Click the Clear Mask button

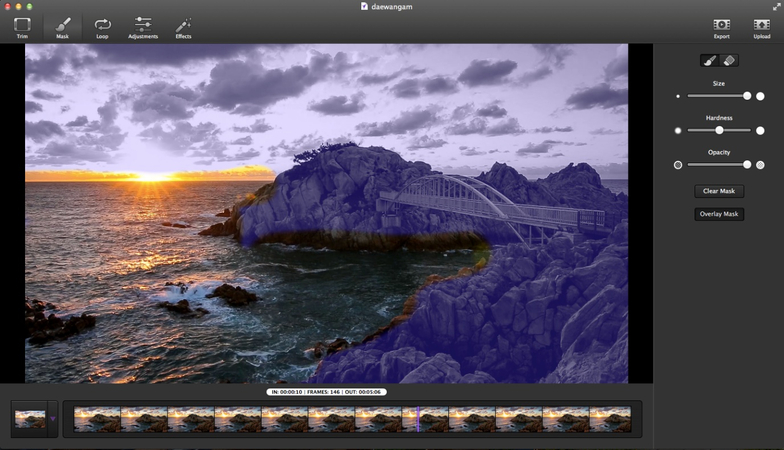(x=719, y=191)
